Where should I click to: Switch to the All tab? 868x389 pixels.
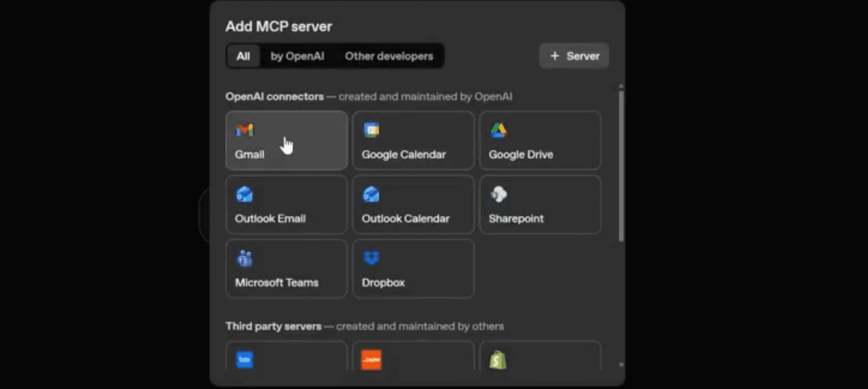click(243, 56)
